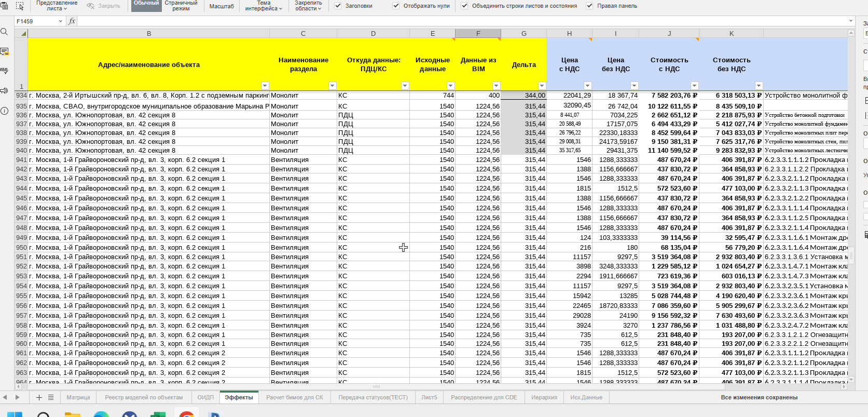Expand the Закрепить области dropdown
Screen dimensions: 868x417
(x=308, y=6)
